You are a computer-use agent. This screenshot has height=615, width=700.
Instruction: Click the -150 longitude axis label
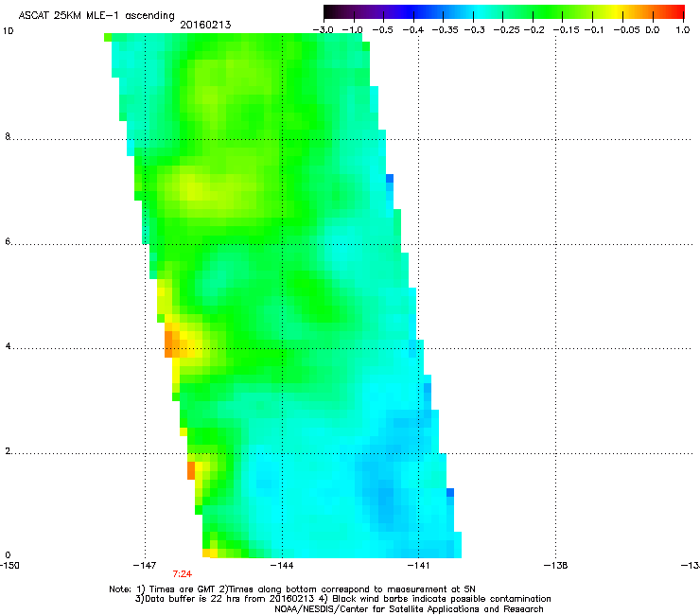click(9, 566)
